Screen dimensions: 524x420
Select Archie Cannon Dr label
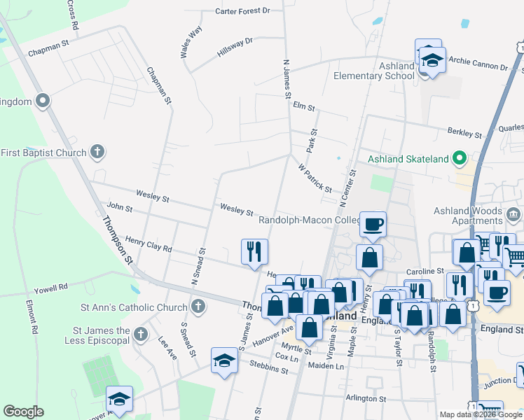tap(478, 63)
